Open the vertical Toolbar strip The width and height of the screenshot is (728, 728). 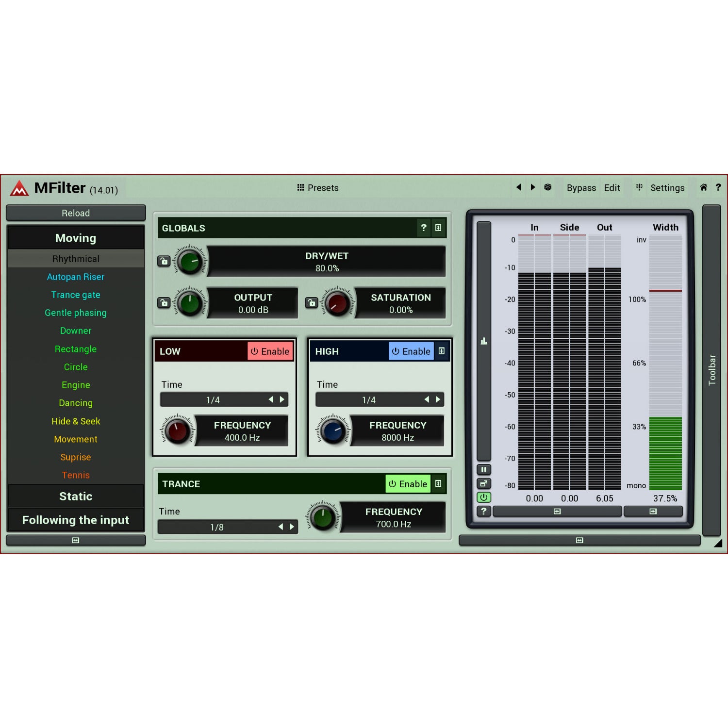[712, 370]
